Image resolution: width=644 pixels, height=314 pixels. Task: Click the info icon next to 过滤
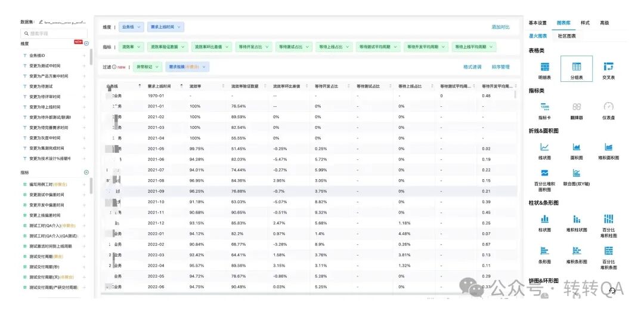click(114, 67)
